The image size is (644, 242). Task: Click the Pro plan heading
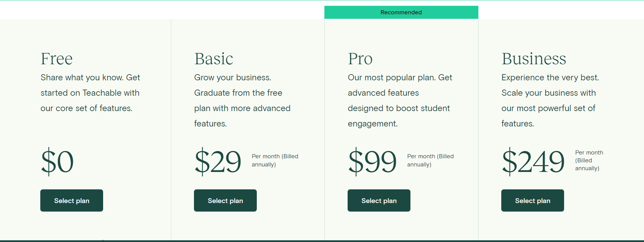(x=360, y=59)
